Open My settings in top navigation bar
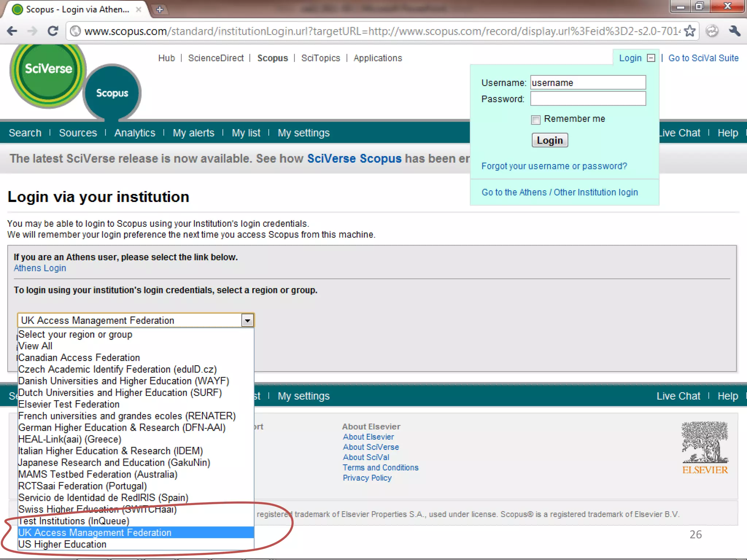The height and width of the screenshot is (560, 747). [304, 133]
